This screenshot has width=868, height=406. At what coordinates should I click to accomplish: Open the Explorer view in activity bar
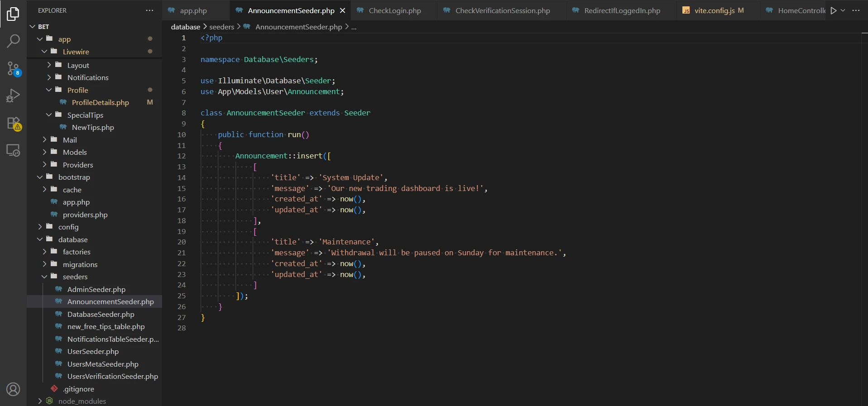click(13, 14)
